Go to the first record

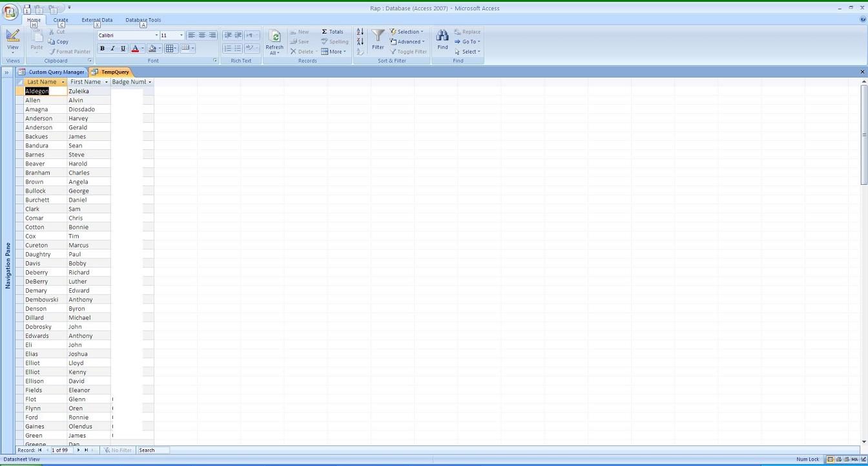(x=40, y=450)
